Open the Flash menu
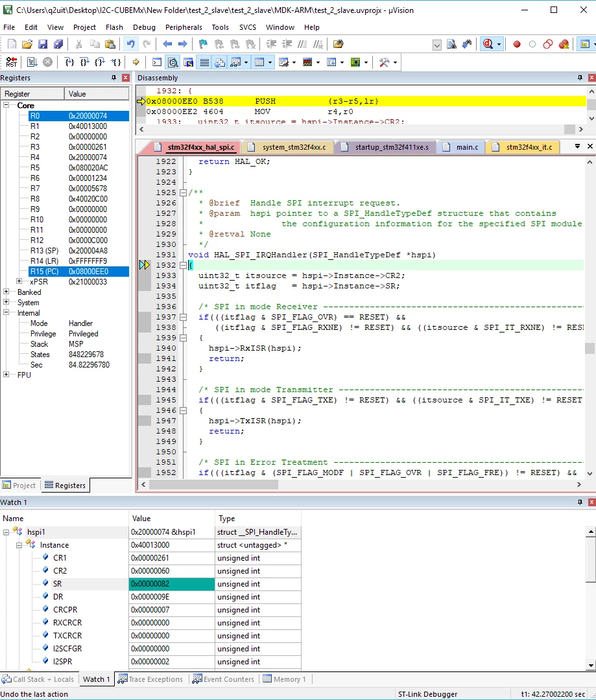This screenshot has height=700, width=596. point(114,27)
